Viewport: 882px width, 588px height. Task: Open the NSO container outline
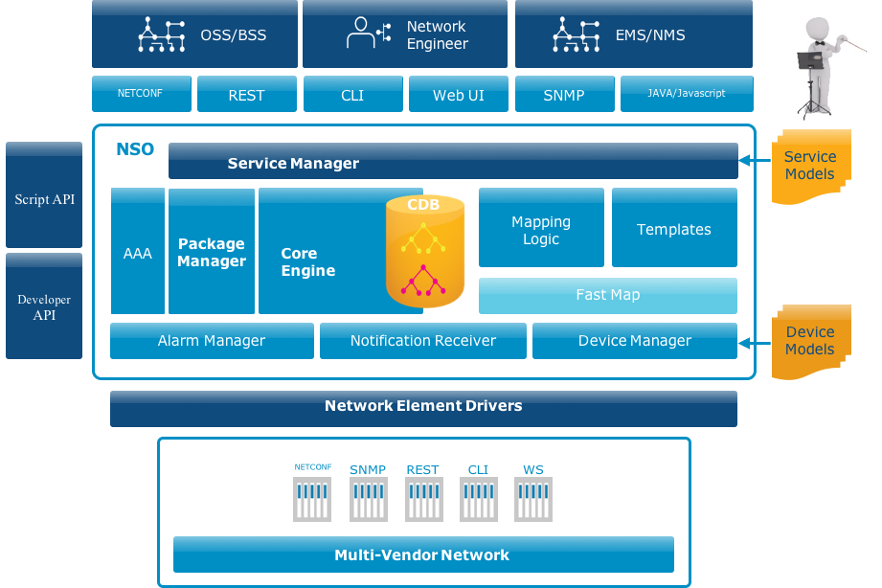136,149
